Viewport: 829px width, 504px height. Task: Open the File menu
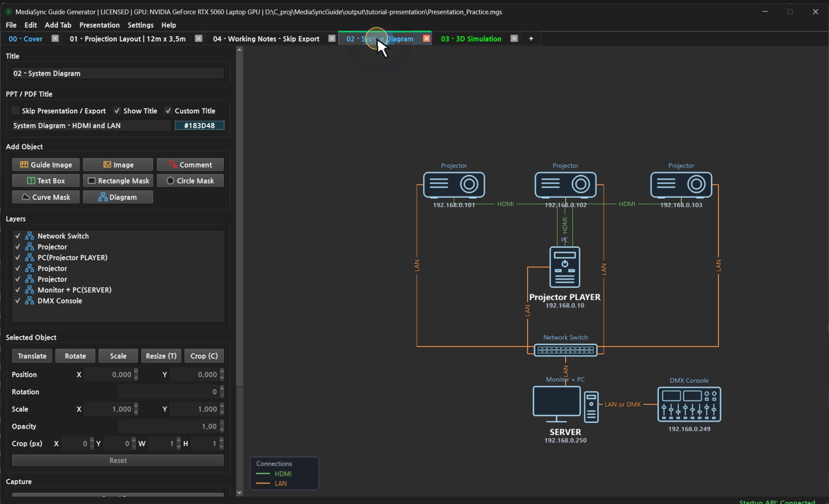(x=11, y=25)
